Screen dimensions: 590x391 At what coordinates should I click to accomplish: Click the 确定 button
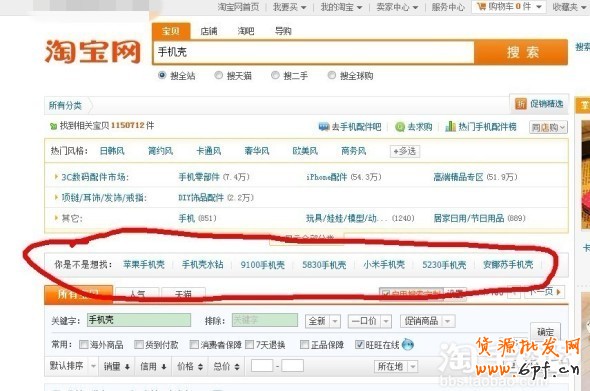(545, 332)
